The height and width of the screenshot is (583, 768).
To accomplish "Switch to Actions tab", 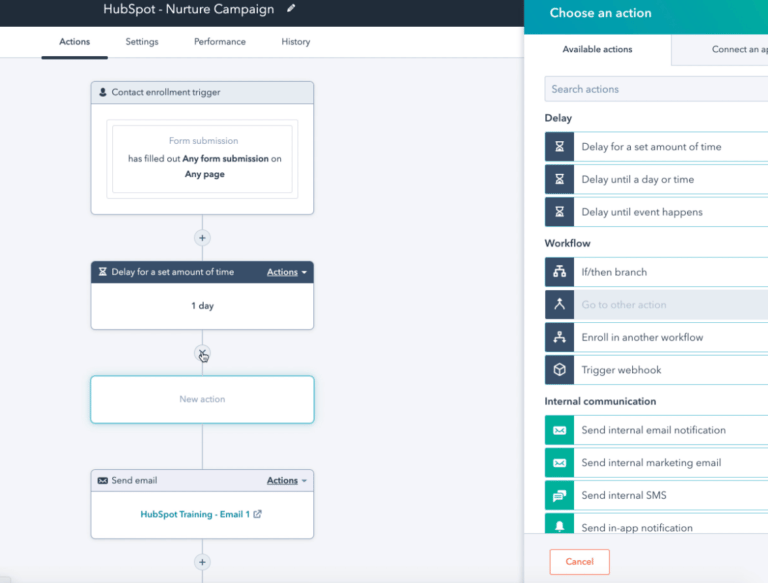I will click(74, 42).
